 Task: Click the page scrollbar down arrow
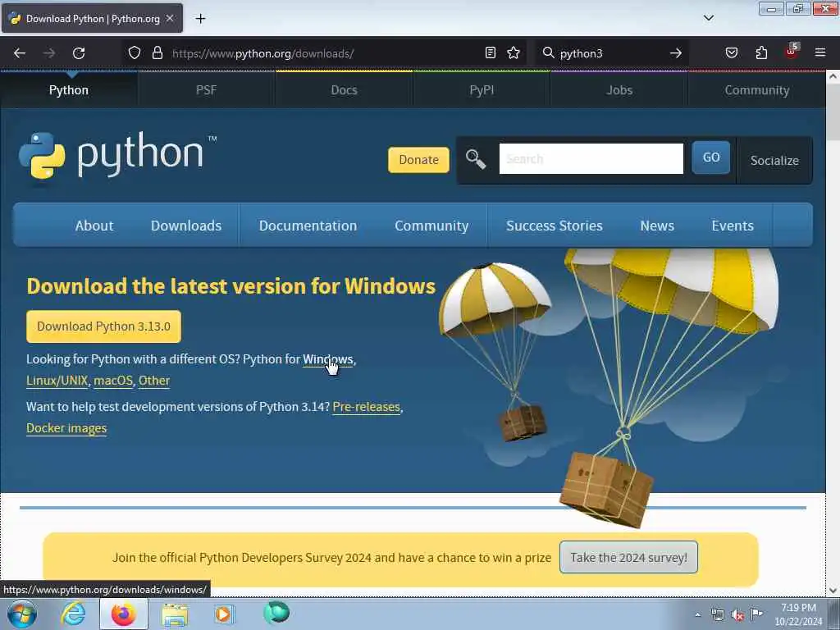click(833, 591)
